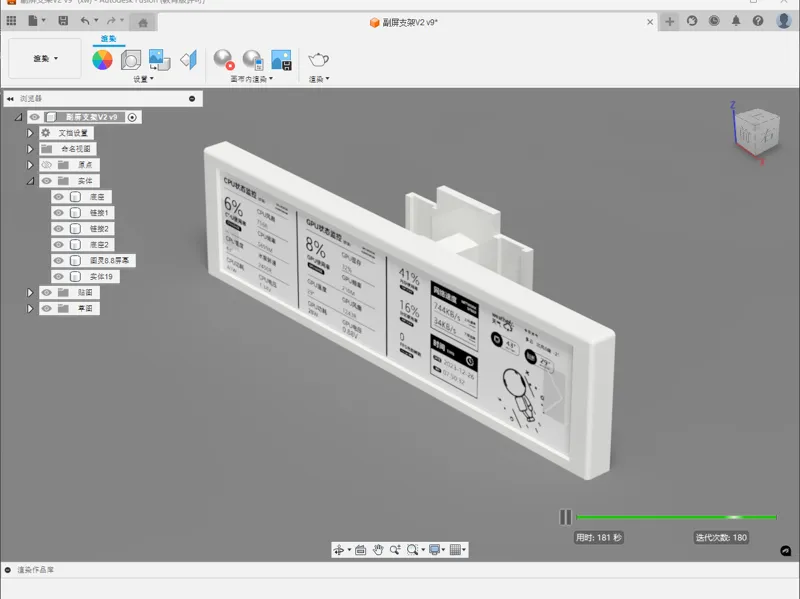Click the green render quality slider

point(677,517)
